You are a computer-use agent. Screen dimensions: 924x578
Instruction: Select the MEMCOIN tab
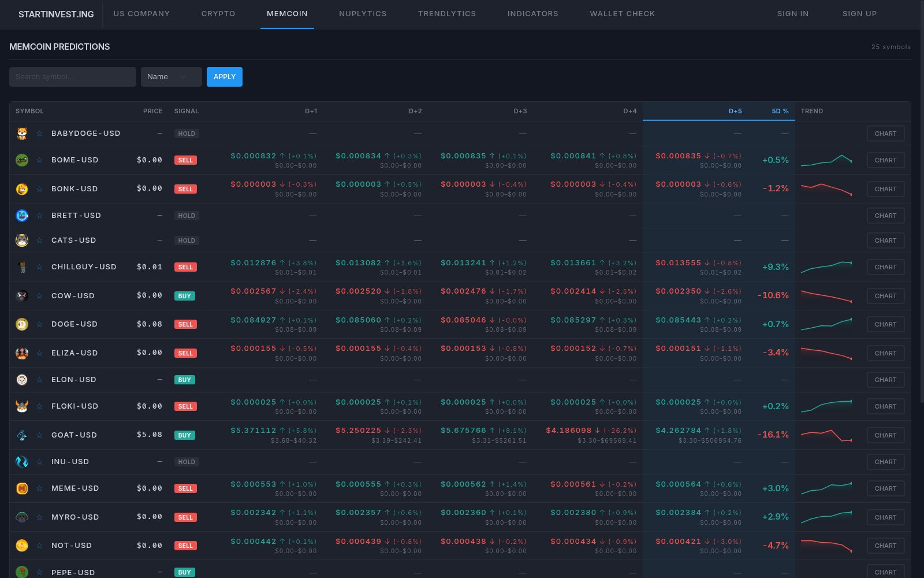(x=287, y=14)
